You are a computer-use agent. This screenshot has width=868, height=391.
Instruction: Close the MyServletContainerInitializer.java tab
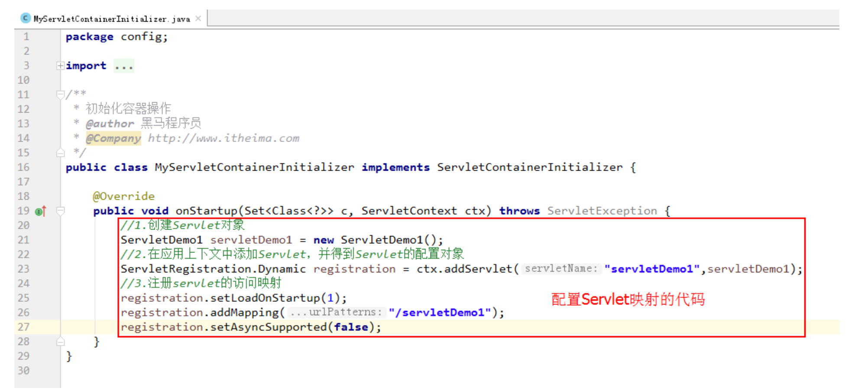tap(198, 18)
